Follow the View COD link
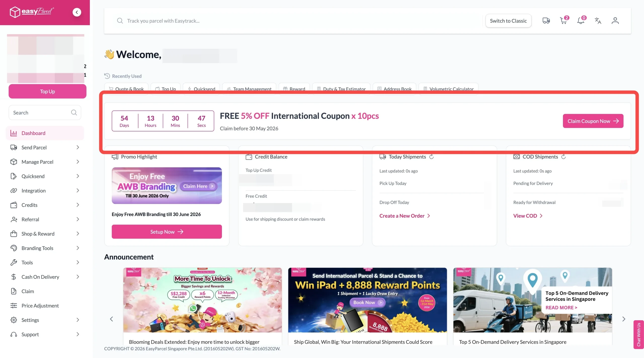644x358 pixels. pos(528,216)
